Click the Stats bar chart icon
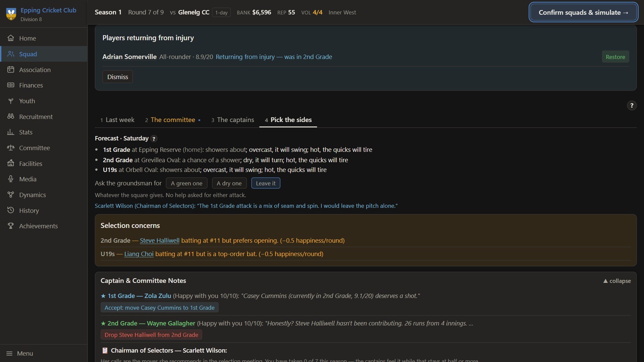 coord(11,132)
